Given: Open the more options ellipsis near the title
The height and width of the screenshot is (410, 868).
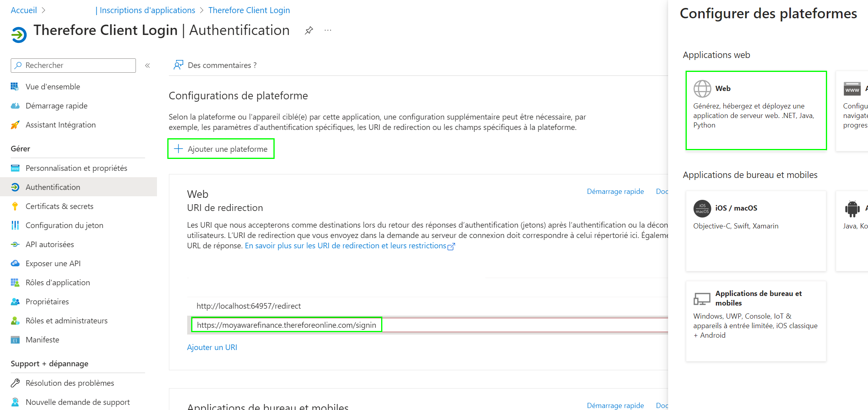Looking at the screenshot, I should [x=328, y=30].
